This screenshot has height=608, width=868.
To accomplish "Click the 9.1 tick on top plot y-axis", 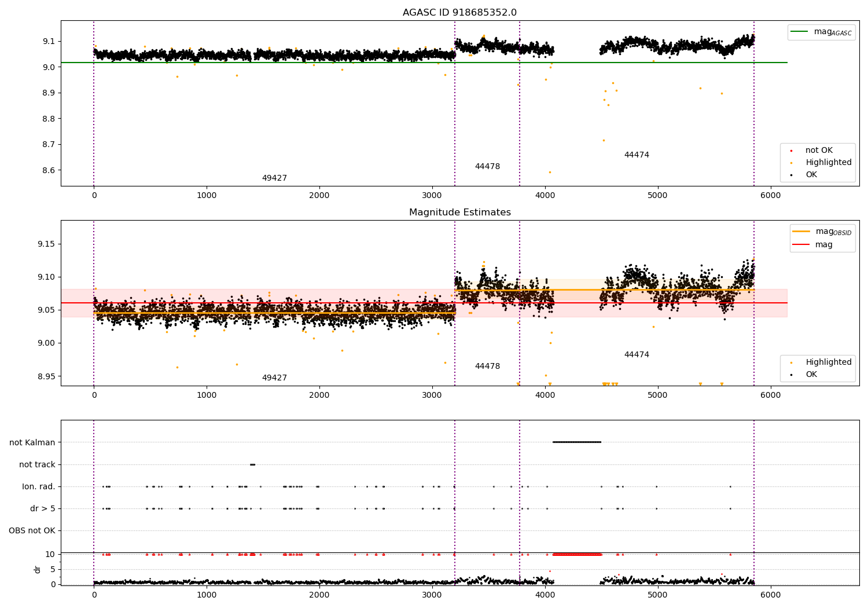I will pyautogui.click(x=49, y=41).
